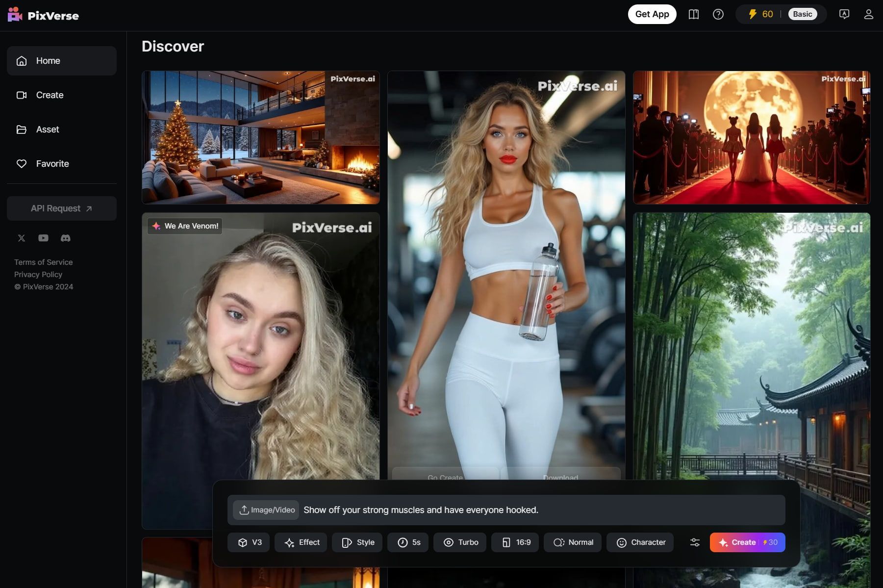Click the help question-mark icon
Screen dimensions: 883x588
point(718,14)
